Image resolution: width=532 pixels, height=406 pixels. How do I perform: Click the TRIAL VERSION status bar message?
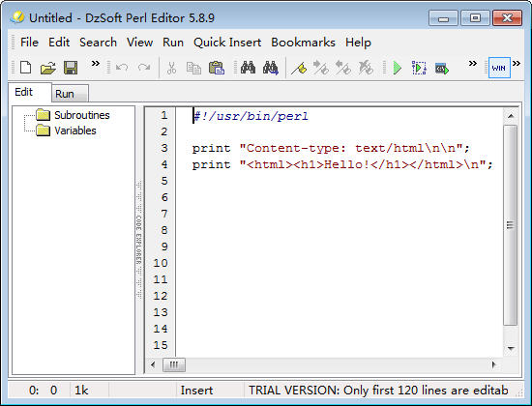(x=378, y=391)
